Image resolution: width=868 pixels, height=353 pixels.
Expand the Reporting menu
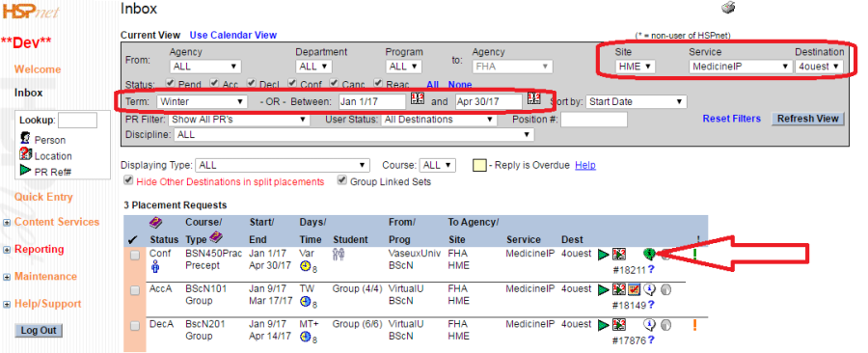tap(7, 250)
